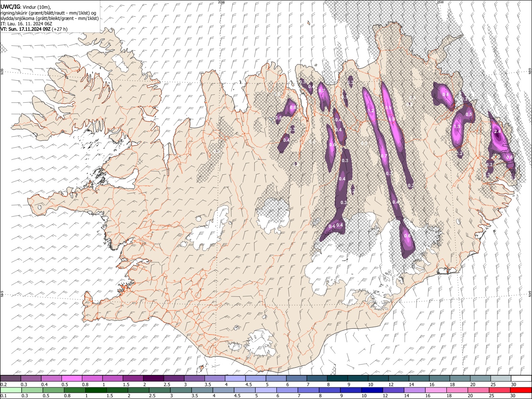532x399 pixels.
Task: Select the snow scale swatch for 7–8
Action: pyautogui.click(x=317, y=378)
